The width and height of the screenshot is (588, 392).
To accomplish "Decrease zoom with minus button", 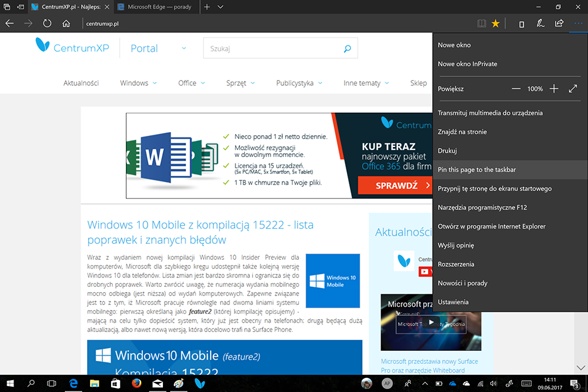I will point(516,89).
